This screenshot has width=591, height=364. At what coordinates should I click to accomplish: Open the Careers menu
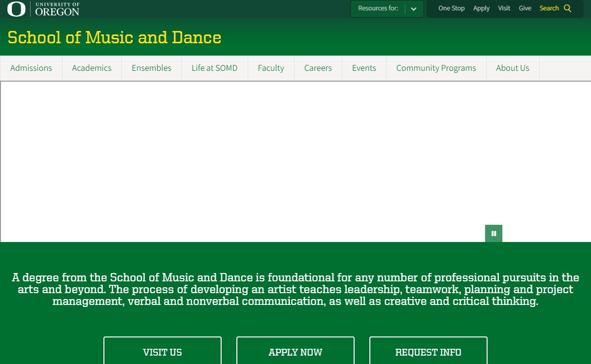coord(318,68)
